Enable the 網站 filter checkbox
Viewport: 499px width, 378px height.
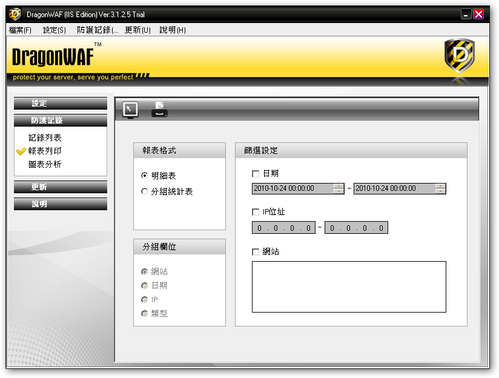tap(255, 252)
